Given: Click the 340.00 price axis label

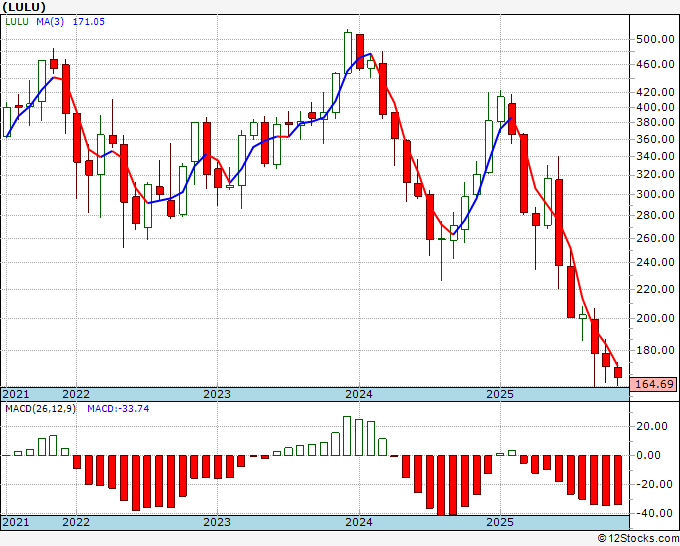Looking at the screenshot, I should 655,156.
